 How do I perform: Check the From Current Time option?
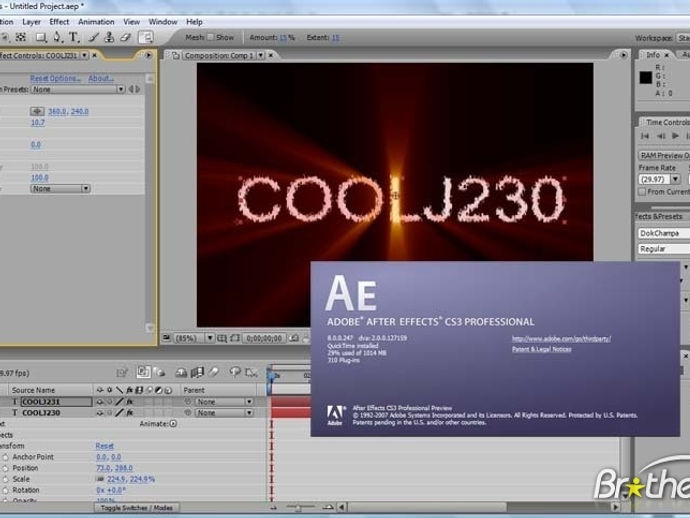642,192
